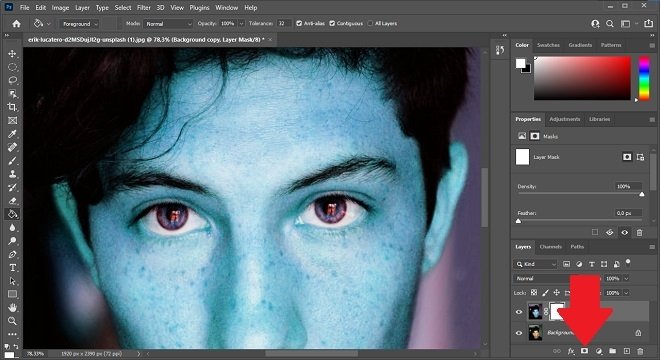Toggle lock position icon

click(556, 292)
